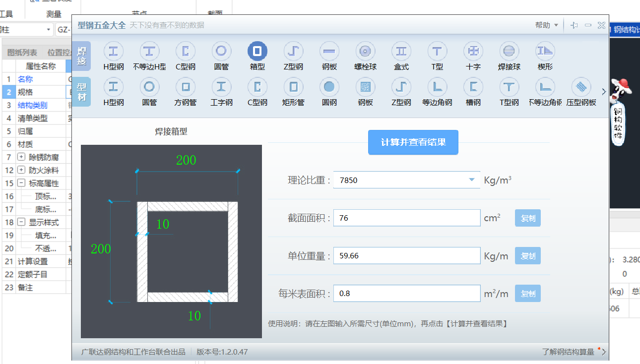Viewport: 640px width, 364px height.
Task: Copy the 每米表面积 value
Action: point(528,294)
